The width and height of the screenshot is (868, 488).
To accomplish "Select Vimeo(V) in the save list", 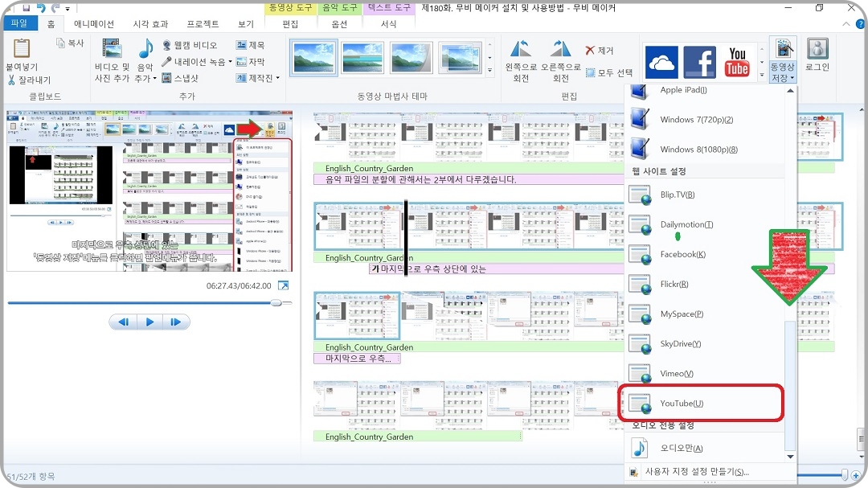I will (x=704, y=373).
